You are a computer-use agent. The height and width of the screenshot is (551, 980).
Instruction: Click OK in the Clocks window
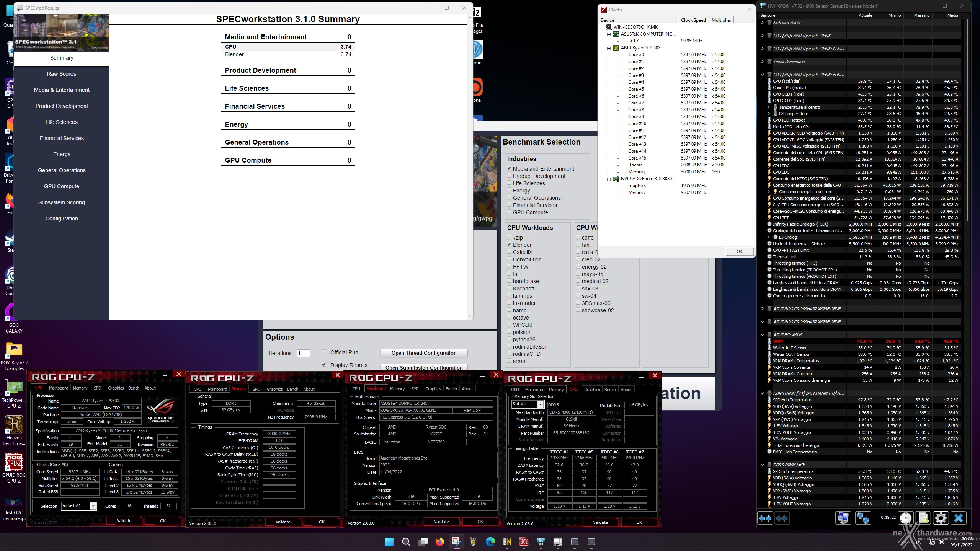coord(739,251)
